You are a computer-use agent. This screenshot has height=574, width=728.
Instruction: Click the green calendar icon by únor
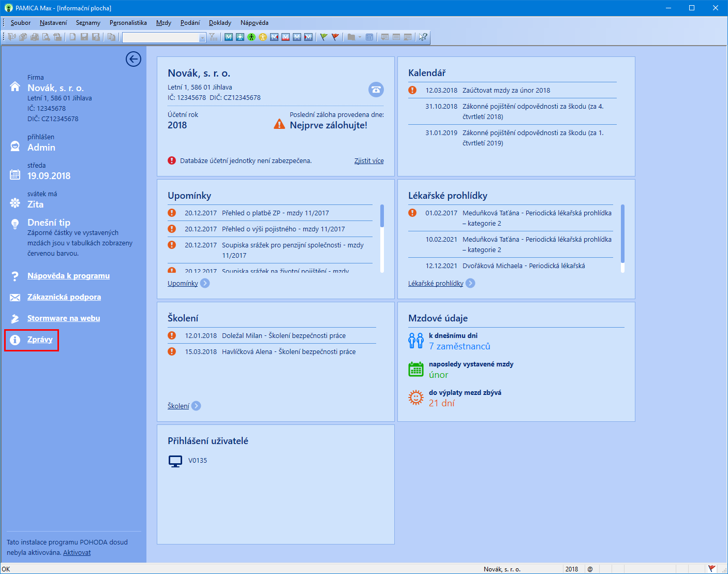[416, 369]
